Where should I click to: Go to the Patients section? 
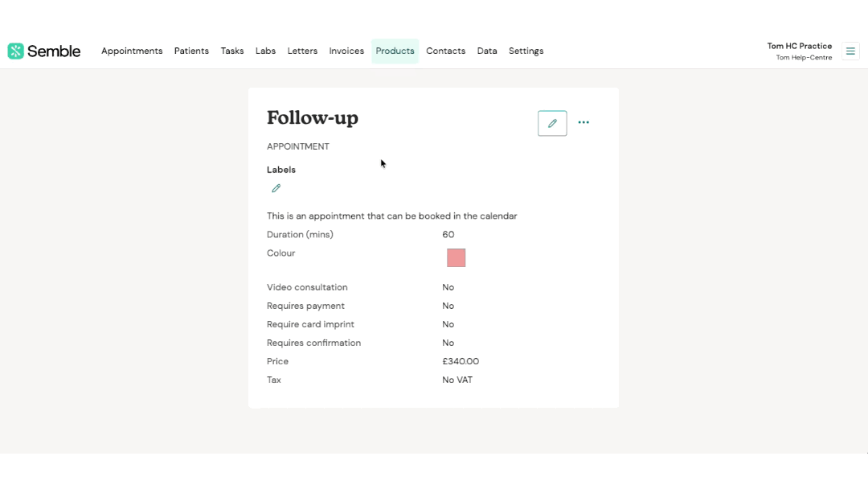click(191, 51)
